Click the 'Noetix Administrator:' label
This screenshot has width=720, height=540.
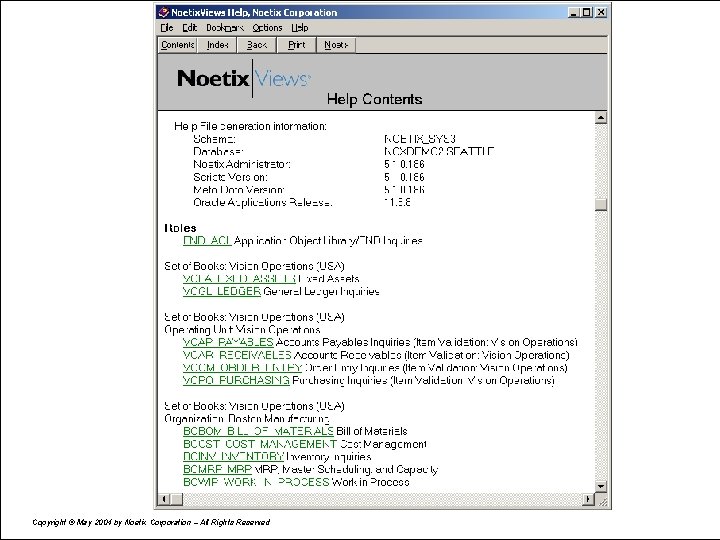pyautogui.click(x=242, y=164)
